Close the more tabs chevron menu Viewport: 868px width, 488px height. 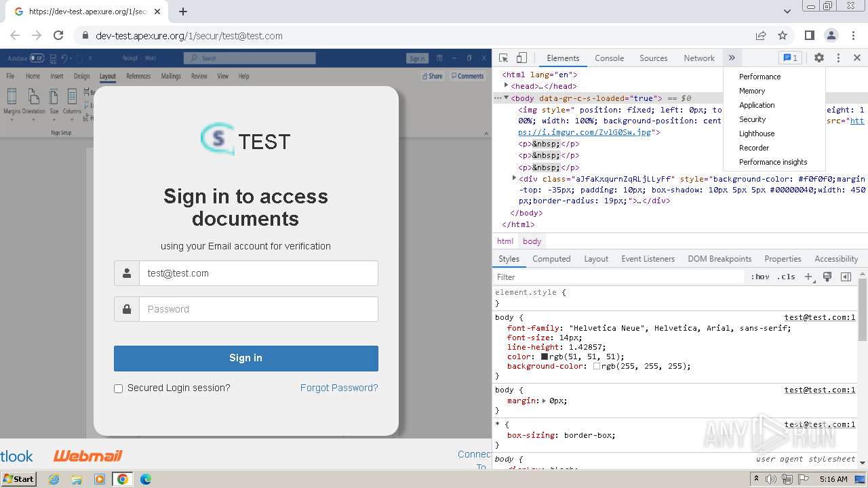coord(732,58)
